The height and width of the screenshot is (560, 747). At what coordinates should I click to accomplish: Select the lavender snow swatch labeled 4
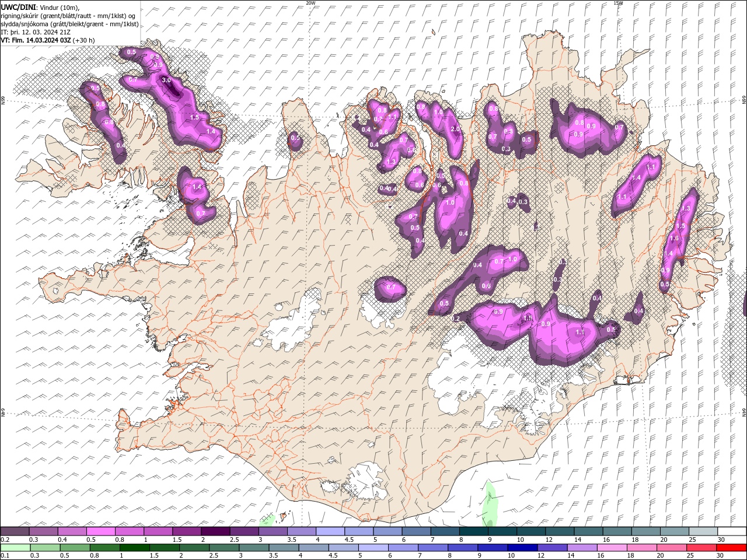point(330,531)
